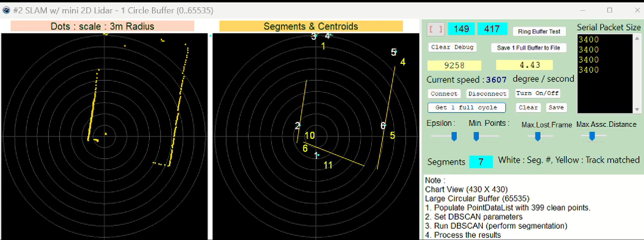Click the Connect button

coord(444,93)
